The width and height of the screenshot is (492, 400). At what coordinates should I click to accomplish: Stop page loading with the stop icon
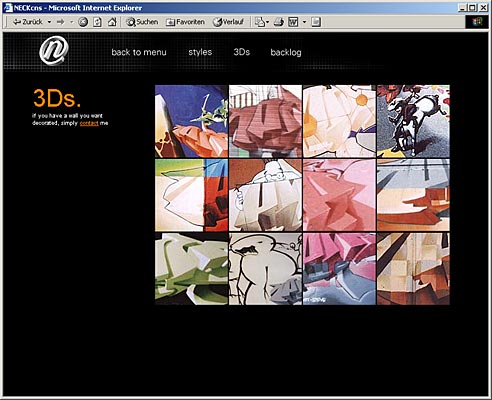click(x=83, y=22)
